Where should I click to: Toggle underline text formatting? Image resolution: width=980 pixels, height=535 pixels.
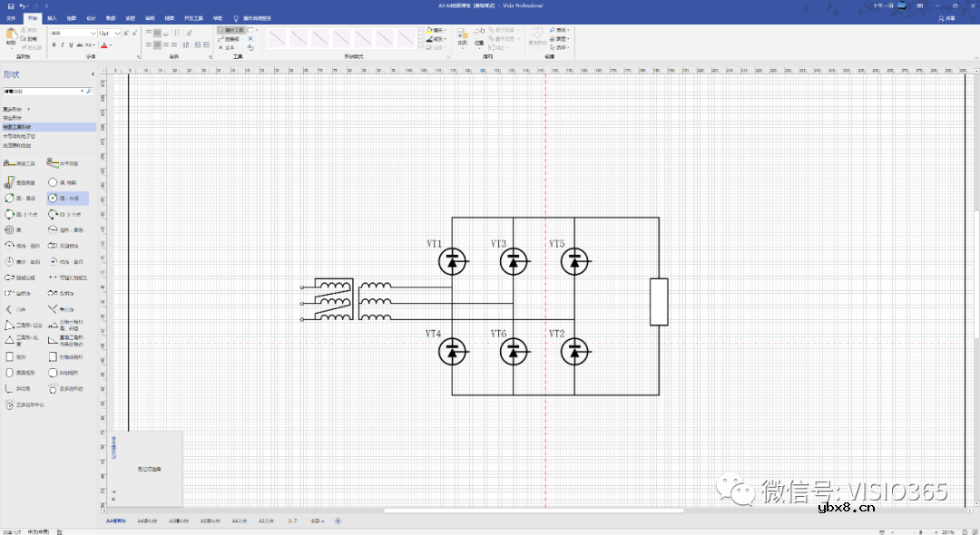click(72, 44)
